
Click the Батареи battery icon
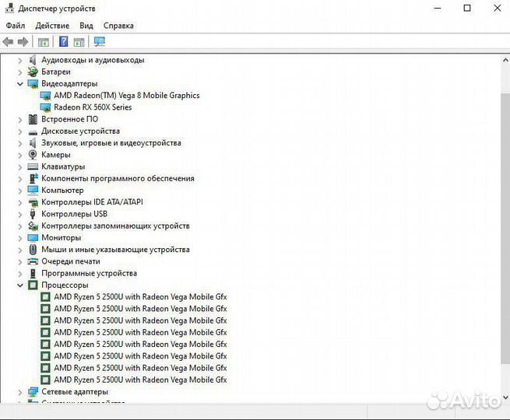point(33,72)
